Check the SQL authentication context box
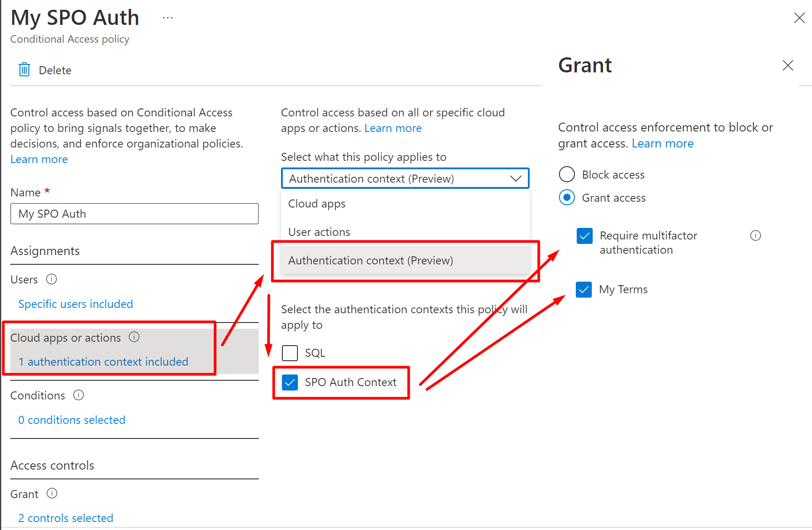Viewport: 812px width, 530px height. tap(290, 353)
